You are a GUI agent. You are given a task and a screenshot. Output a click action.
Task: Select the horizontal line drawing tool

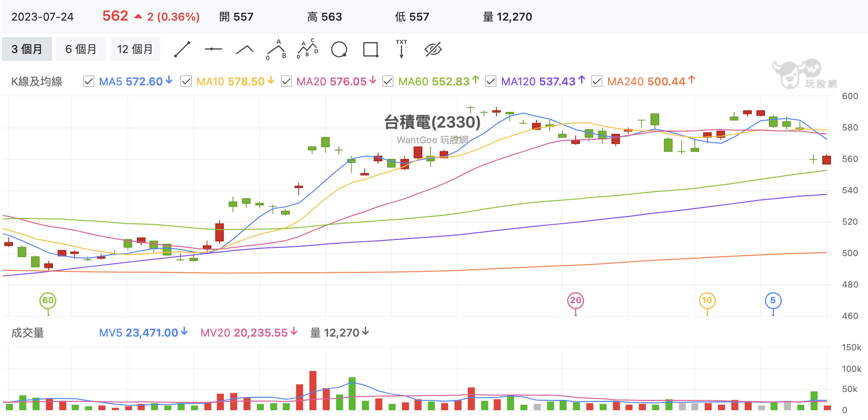tap(213, 49)
